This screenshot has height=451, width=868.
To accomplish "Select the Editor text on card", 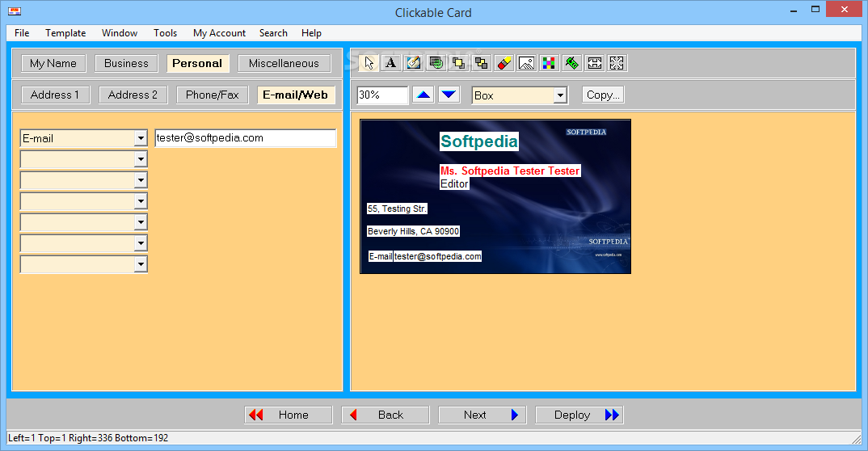I will (x=454, y=183).
